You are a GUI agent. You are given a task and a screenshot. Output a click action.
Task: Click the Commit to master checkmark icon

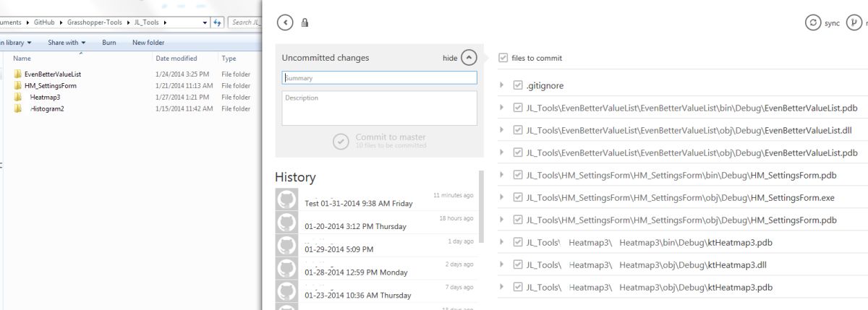[x=341, y=142]
